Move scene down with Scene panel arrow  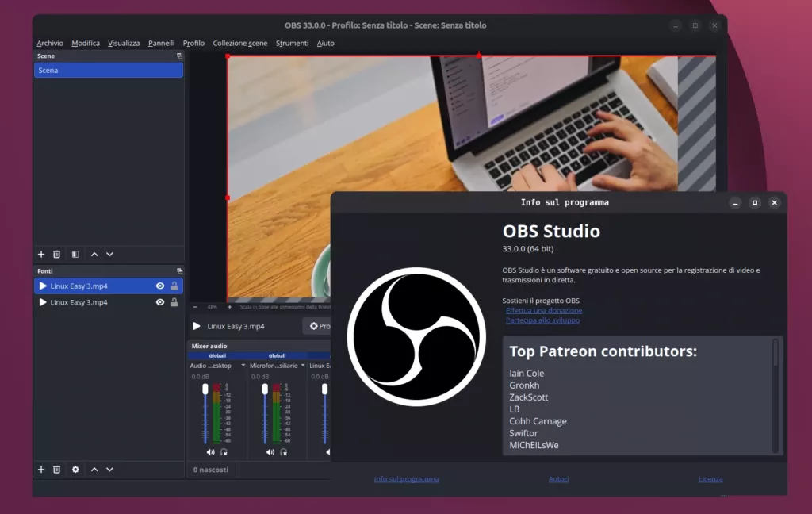click(109, 255)
